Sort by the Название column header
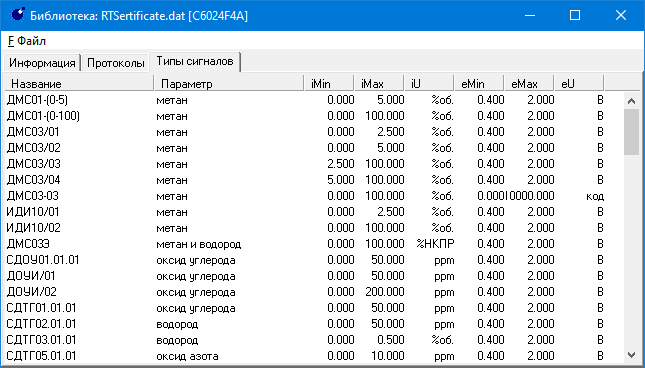This screenshot has width=645, height=368. pos(79,83)
